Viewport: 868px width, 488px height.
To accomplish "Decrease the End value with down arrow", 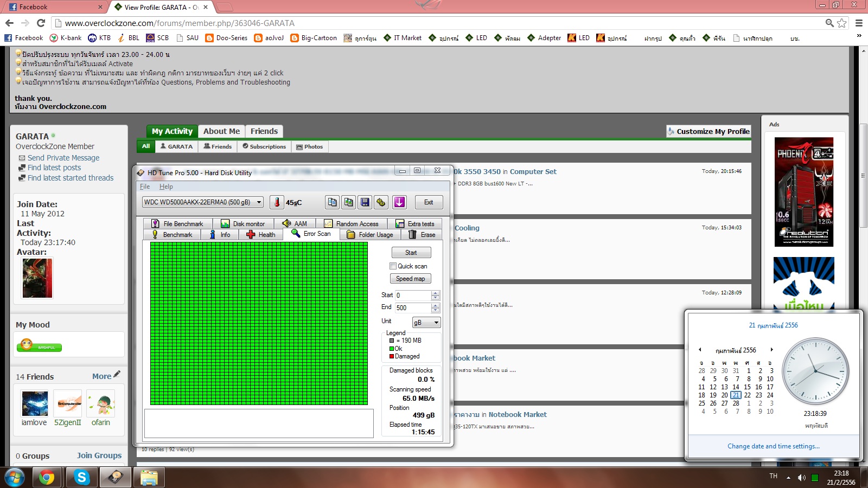I will pyautogui.click(x=435, y=310).
